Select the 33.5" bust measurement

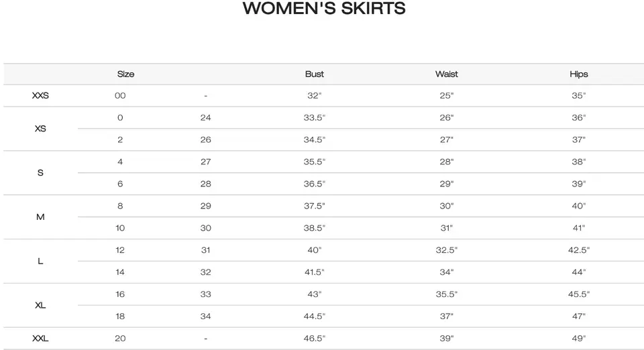(314, 118)
